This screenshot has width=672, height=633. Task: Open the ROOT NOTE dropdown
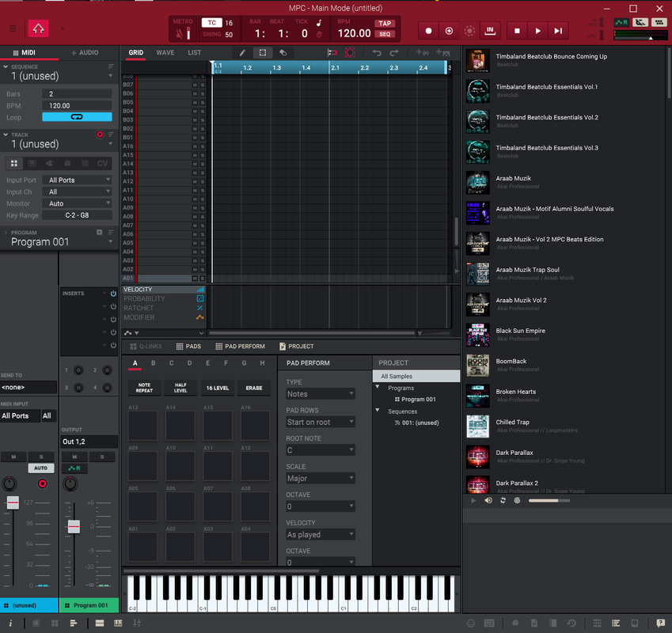click(321, 450)
